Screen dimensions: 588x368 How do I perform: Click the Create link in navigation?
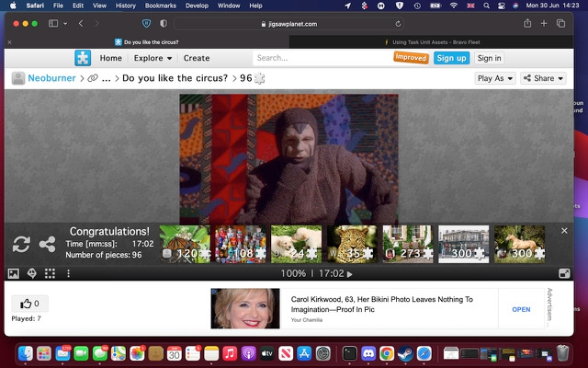(x=197, y=58)
